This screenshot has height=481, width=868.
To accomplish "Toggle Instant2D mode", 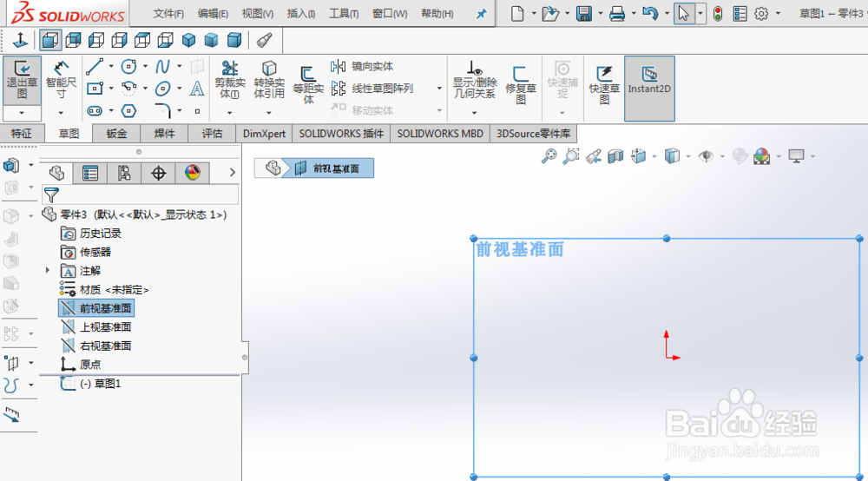I will click(x=649, y=89).
